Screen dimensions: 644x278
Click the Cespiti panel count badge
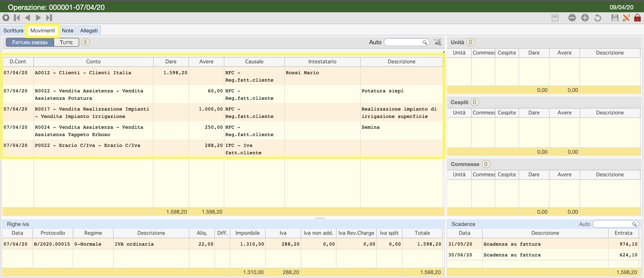pos(475,102)
